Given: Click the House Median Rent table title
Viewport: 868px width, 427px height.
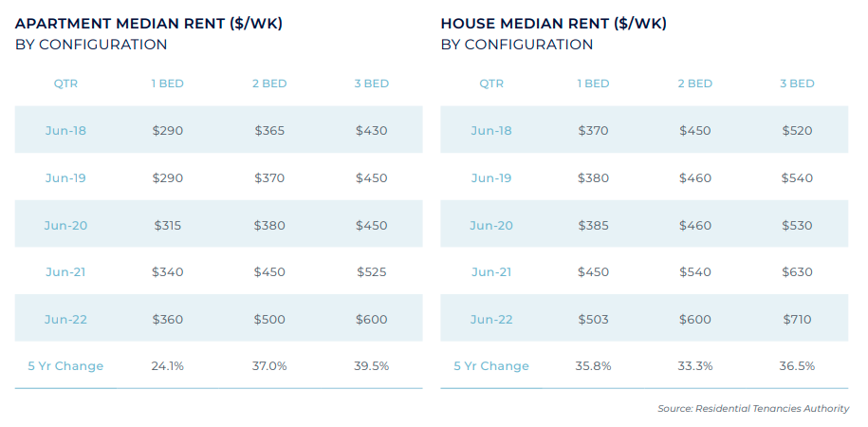Looking at the screenshot, I should [x=553, y=24].
